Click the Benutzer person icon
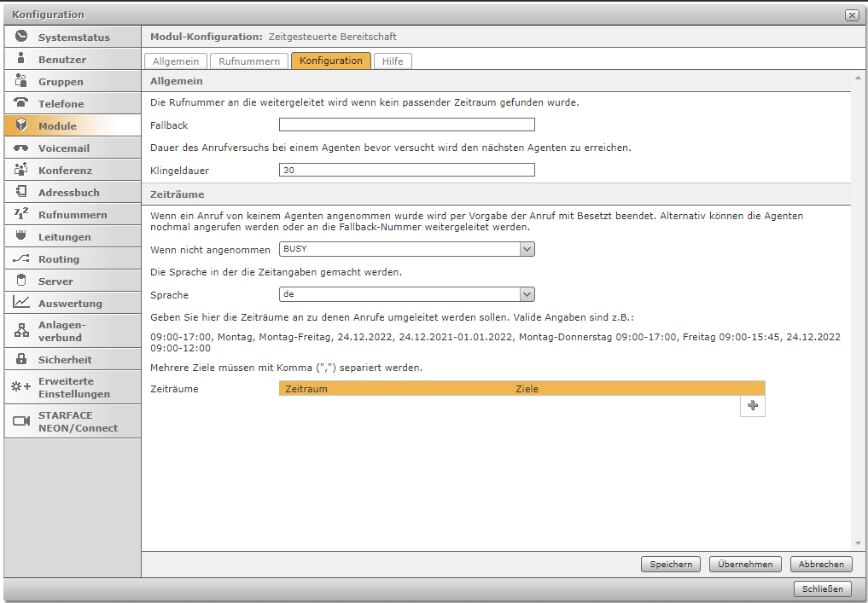Screen dimensions: 868x603 21,59
